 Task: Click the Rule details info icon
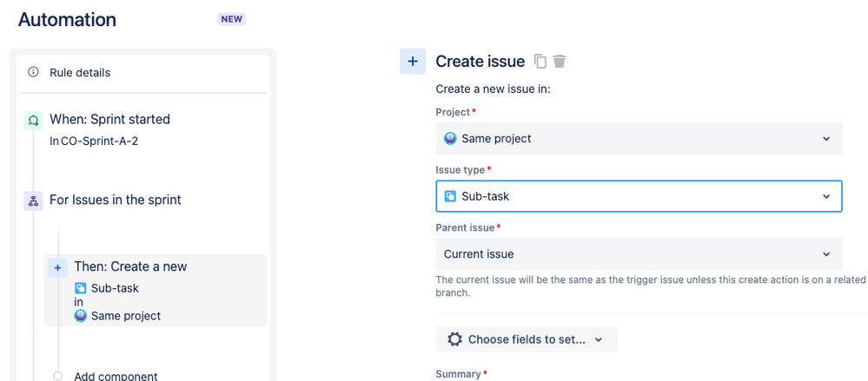(33, 72)
